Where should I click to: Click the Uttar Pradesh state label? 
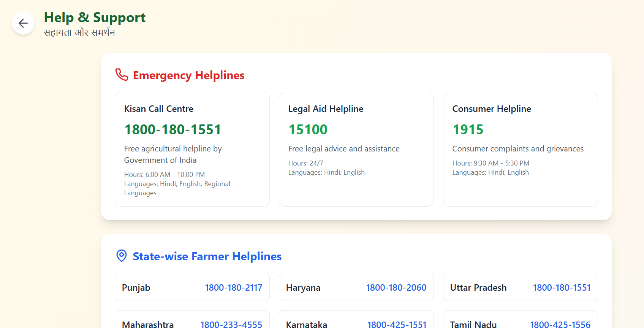pyautogui.click(x=478, y=288)
